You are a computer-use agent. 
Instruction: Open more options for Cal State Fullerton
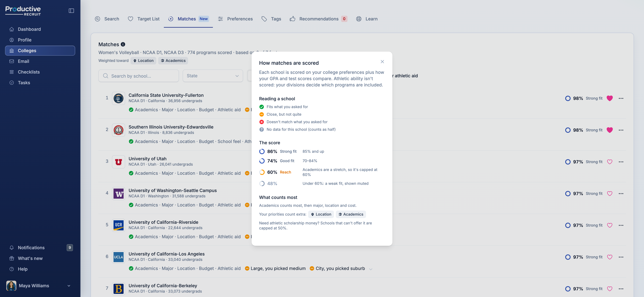tap(621, 98)
